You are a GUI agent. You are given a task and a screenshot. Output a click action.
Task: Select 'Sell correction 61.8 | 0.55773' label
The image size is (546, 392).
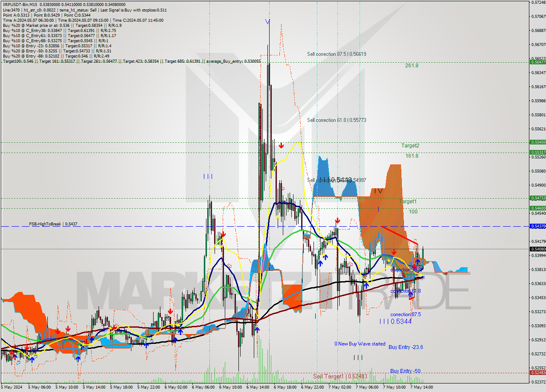point(337,120)
